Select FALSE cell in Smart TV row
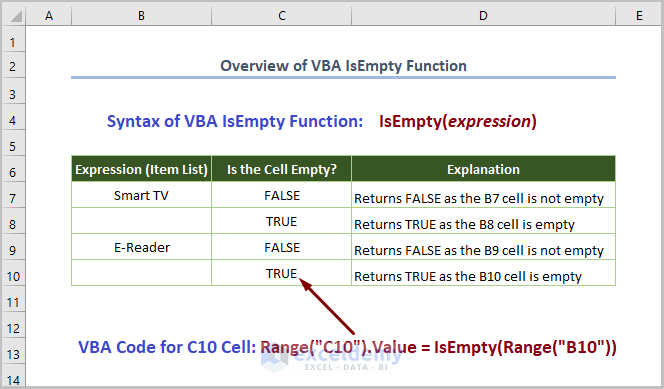The image size is (664, 389). (x=282, y=195)
